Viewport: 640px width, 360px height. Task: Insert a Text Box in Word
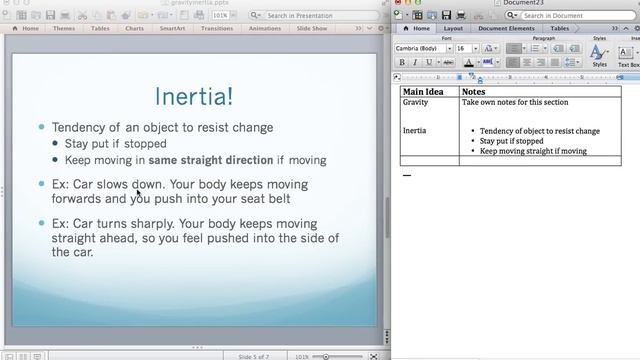(x=627, y=56)
